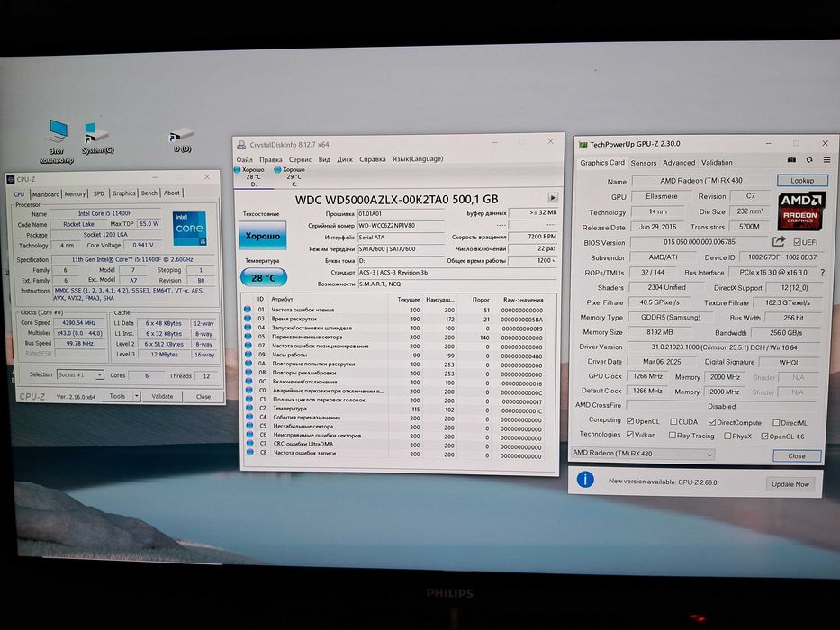Click the Close button in CPU-Z
Viewport: 840px width, 630px height.
pos(203,397)
